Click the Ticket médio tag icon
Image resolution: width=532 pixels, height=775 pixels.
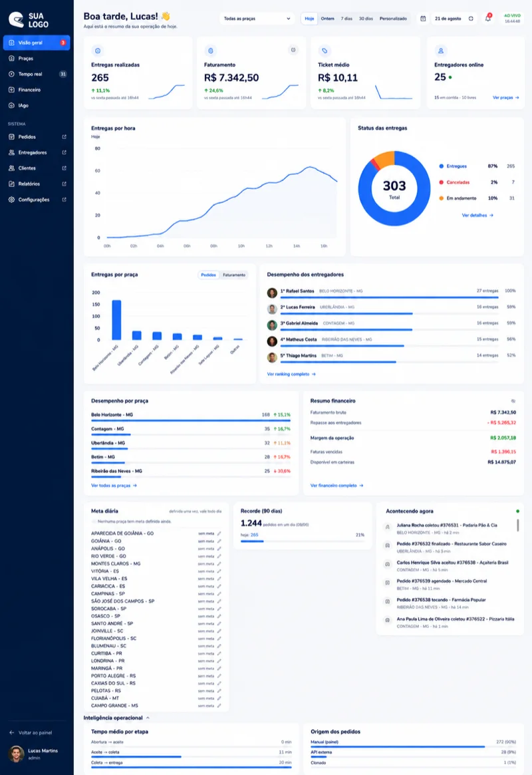click(x=325, y=51)
